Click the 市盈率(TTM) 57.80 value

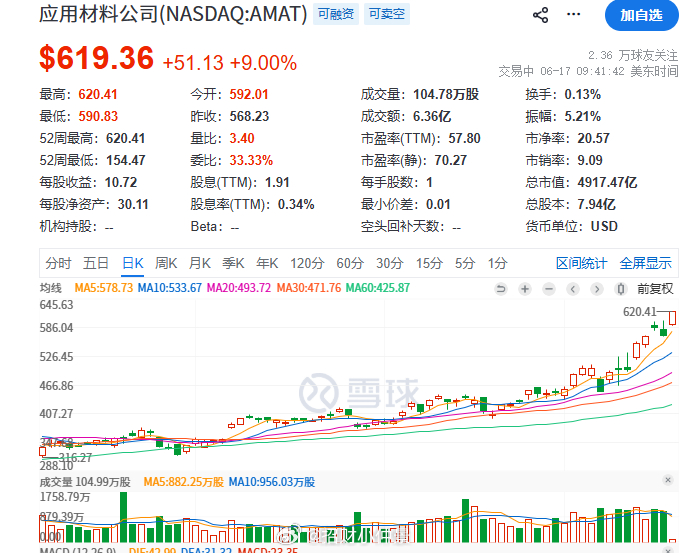coord(465,139)
